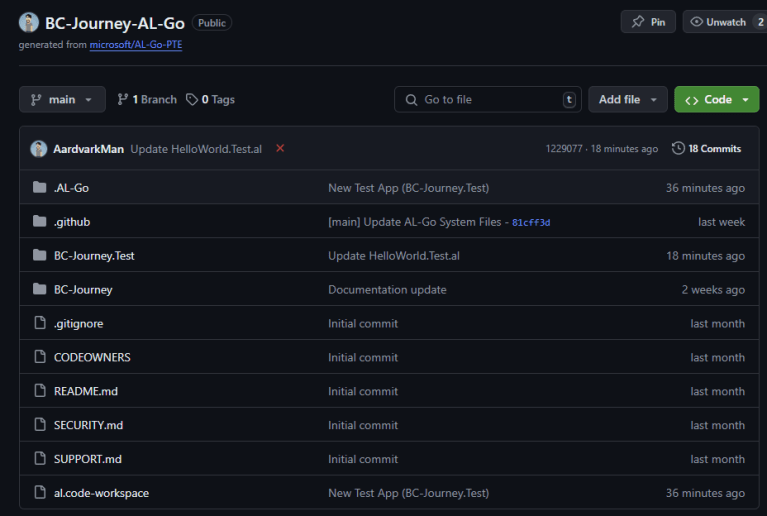Screen dimensions: 767x516
Task: View the 1 Branch link
Action: click(147, 100)
